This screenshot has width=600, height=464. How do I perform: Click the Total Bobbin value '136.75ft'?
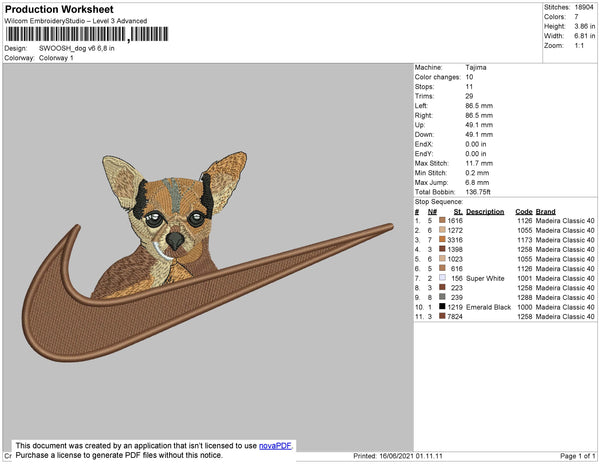click(x=478, y=192)
